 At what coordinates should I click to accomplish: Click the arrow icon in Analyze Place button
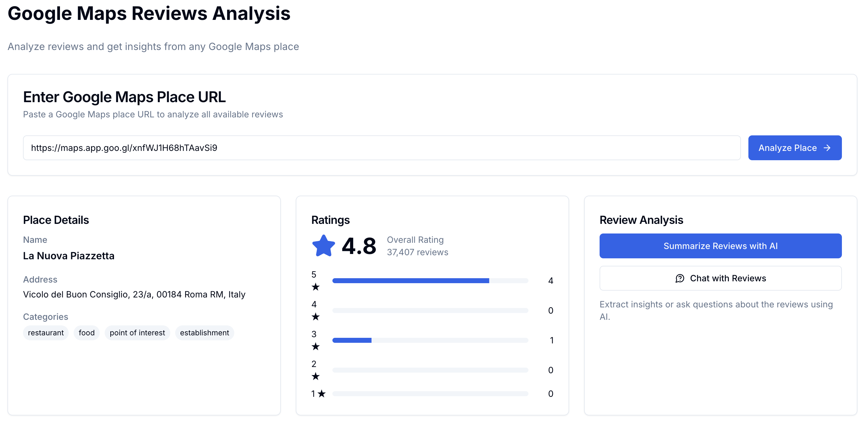pos(827,148)
